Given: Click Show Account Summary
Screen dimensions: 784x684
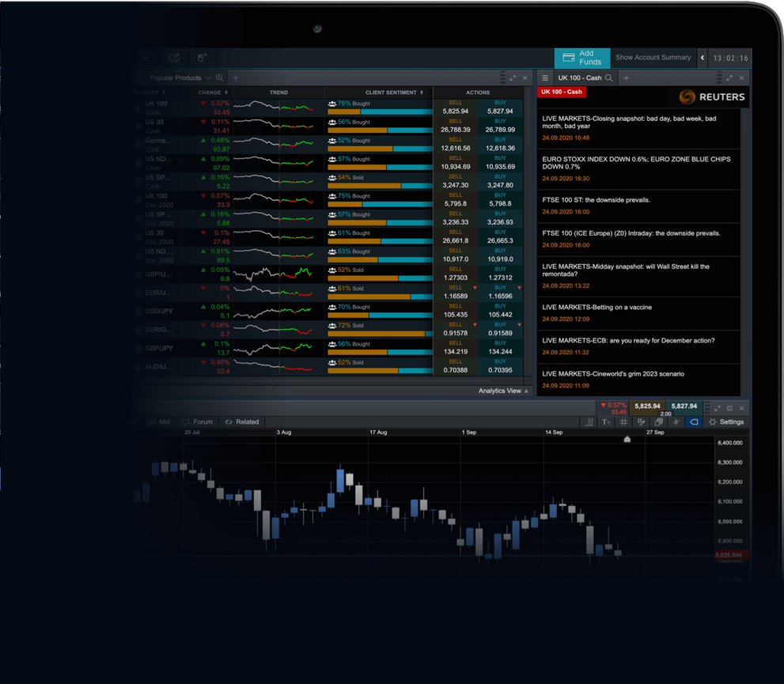Looking at the screenshot, I should [x=653, y=57].
